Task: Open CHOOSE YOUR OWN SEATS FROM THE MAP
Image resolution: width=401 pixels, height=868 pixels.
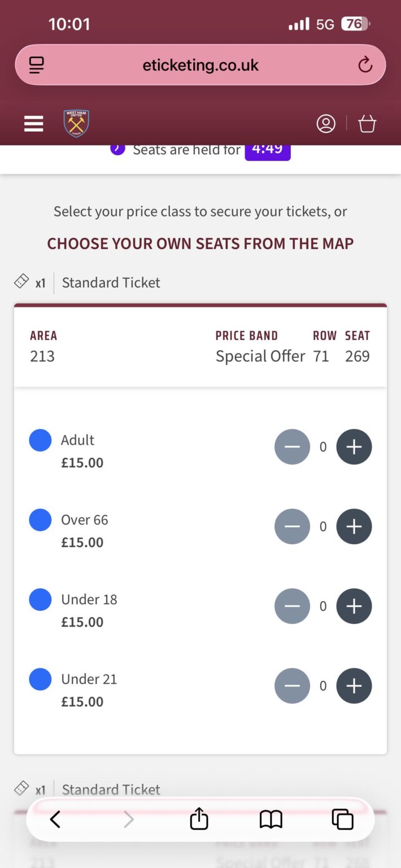Action: tap(200, 243)
